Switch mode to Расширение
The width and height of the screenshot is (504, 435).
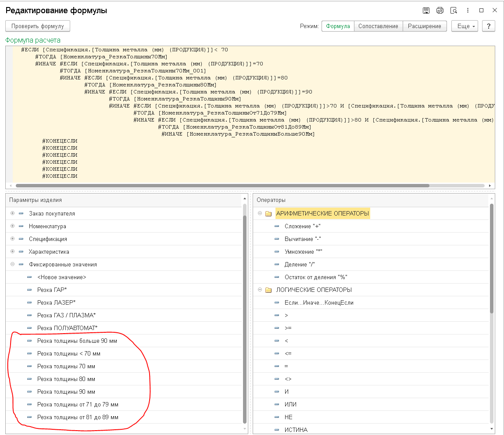[x=424, y=26]
